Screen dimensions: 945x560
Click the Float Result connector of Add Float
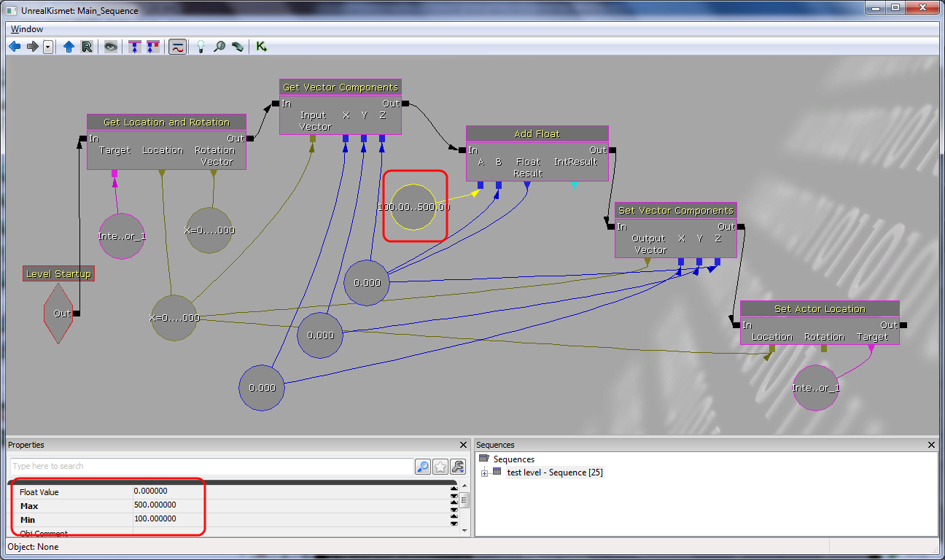pyautogui.click(x=527, y=185)
